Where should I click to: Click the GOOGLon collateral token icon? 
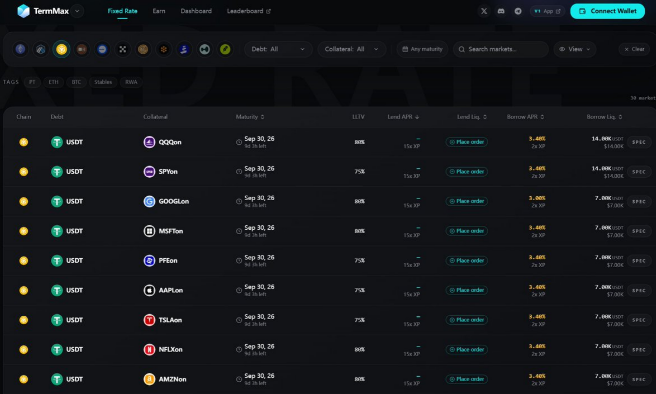click(149, 201)
